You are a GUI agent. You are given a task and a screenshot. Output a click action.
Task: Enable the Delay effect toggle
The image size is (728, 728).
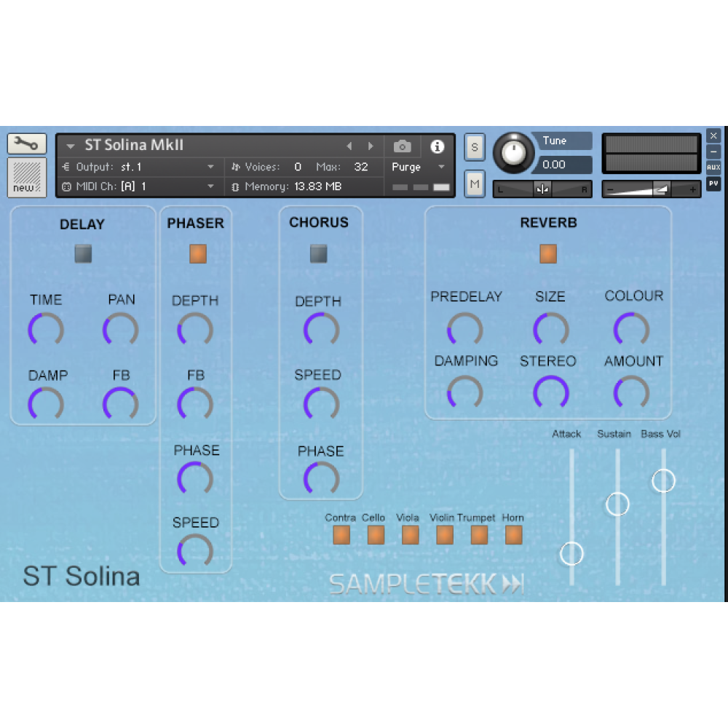pos(84,254)
